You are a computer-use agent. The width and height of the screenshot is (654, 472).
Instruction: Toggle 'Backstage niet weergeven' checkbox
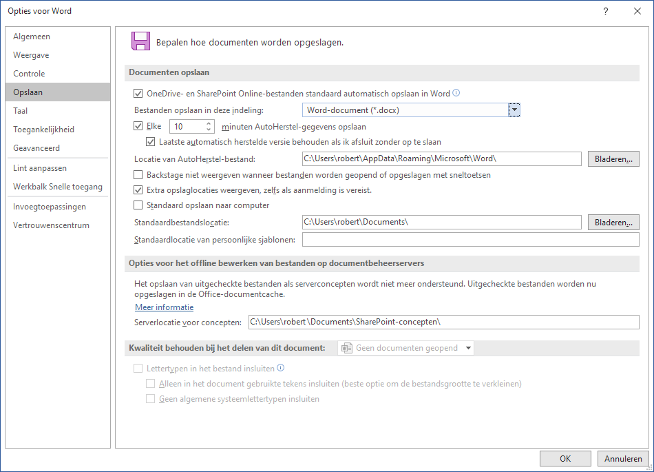tap(138, 174)
